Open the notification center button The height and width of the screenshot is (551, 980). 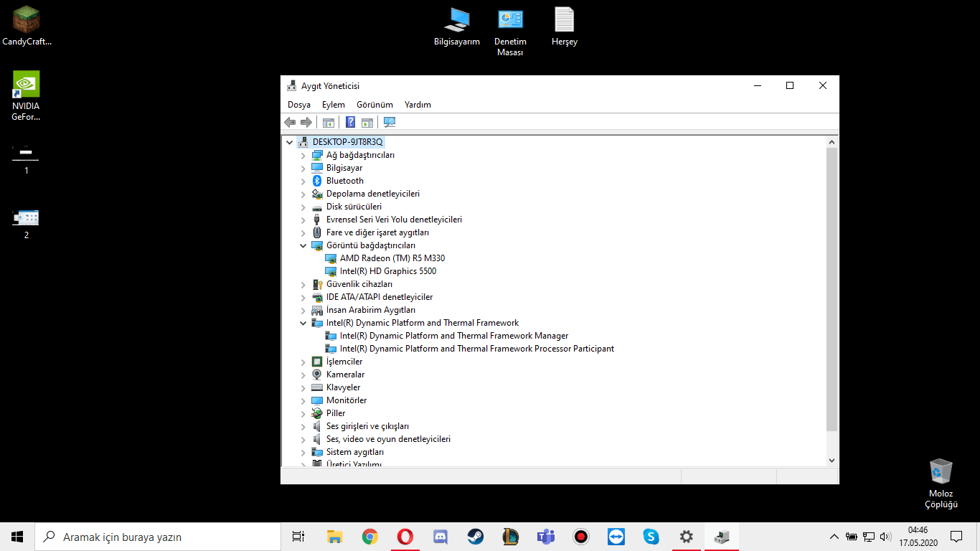click(956, 536)
